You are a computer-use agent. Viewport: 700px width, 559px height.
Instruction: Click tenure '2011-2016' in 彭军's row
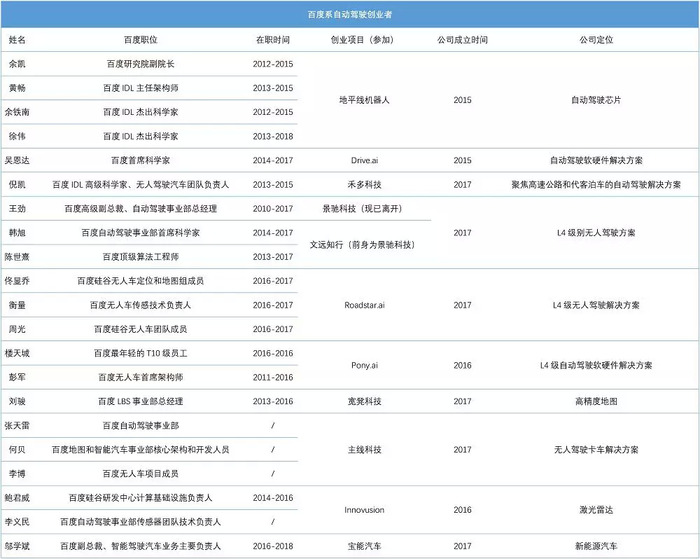click(273, 377)
